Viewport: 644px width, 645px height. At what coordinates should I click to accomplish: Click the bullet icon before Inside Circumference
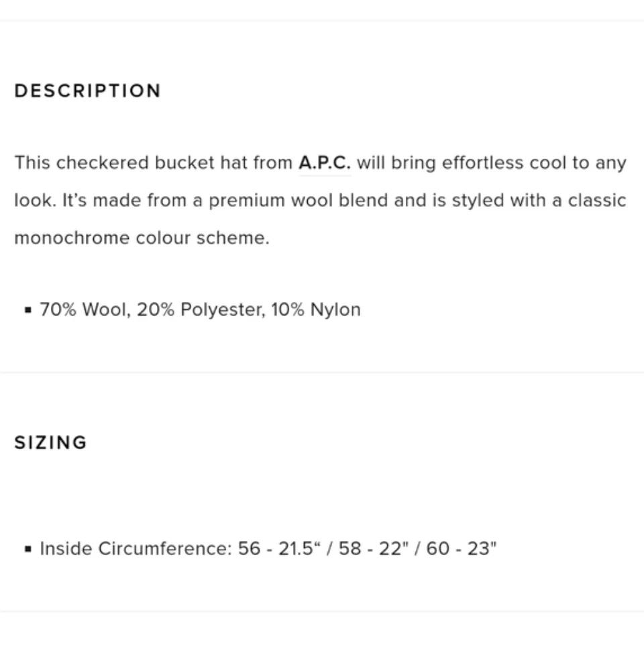pyautogui.click(x=28, y=549)
